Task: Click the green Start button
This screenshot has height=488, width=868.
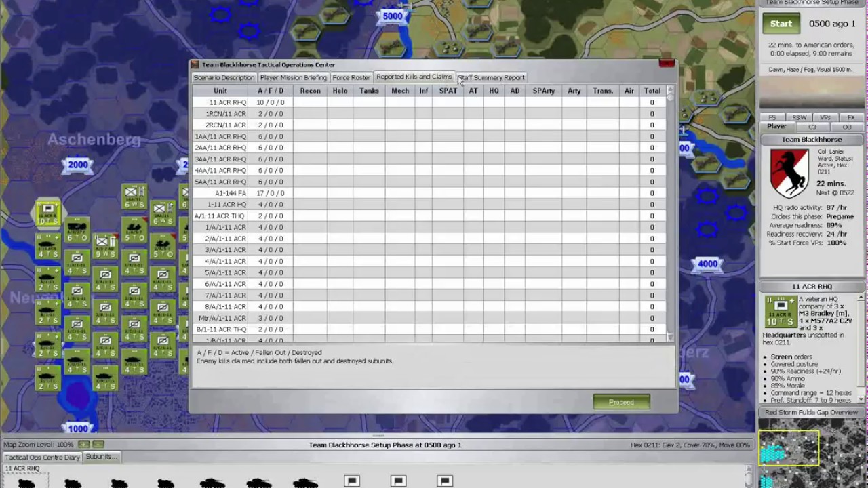Action: [x=781, y=24]
